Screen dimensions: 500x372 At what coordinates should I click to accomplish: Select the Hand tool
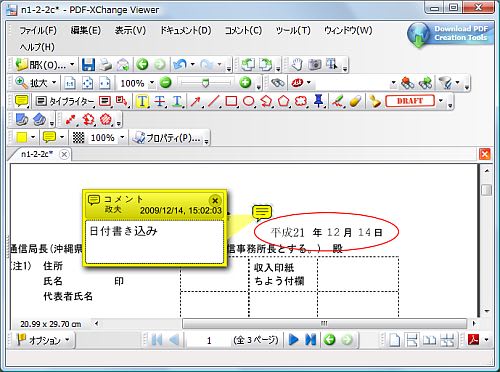click(297, 65)
